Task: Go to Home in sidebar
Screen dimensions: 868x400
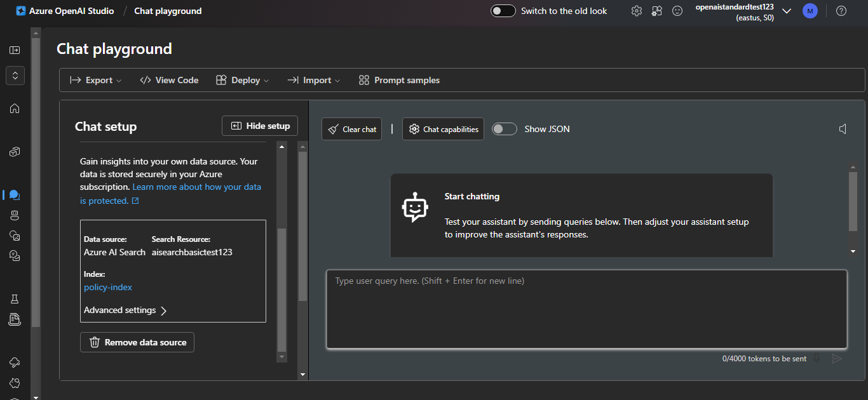Action: tap(15, 109)
